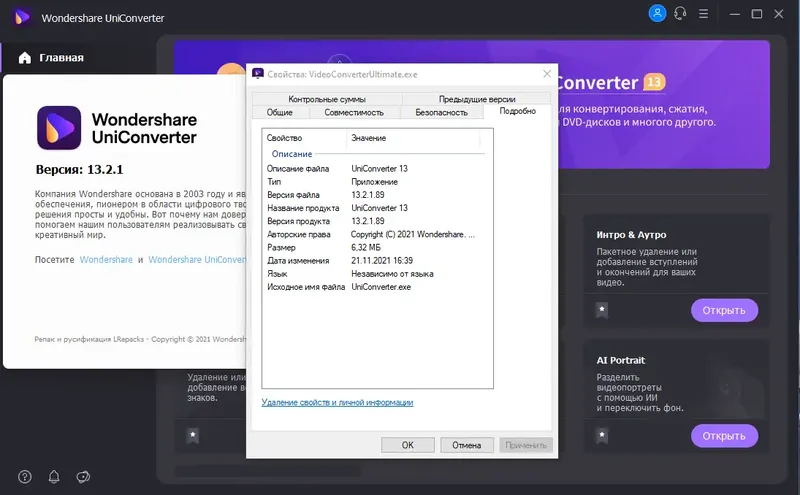Select the Исходное имя файла row

click(377, 287)
